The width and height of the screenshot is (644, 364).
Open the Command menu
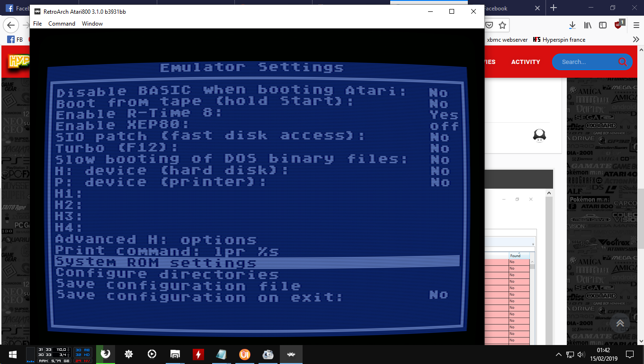[x=62, y=24]
